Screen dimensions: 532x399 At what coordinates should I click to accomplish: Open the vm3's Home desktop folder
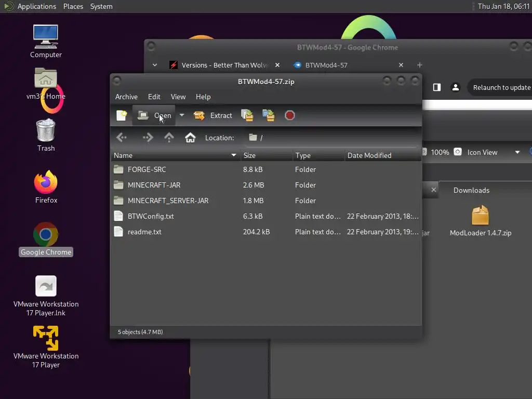pos(46,84)
